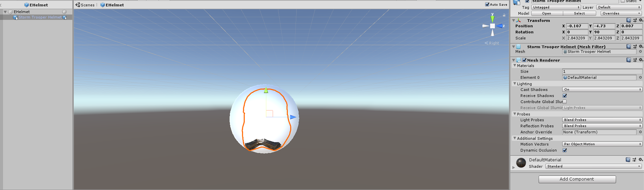Click the Position X field
The height and width of the screenshot is (190, 644).
click(577, 26)
